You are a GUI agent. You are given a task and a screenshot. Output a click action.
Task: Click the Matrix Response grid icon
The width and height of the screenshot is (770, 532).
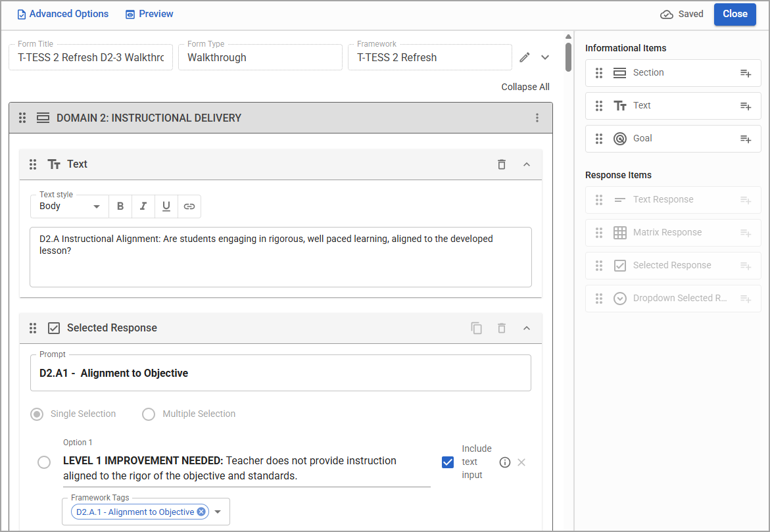tap(619, 233)
